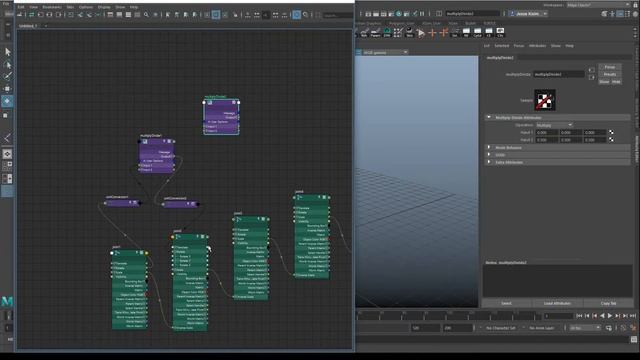This screenshot has height=360, width=640.
Task: Toggle the highlighted mode icon in Node Editor toolbar
Action: [216, 15]
